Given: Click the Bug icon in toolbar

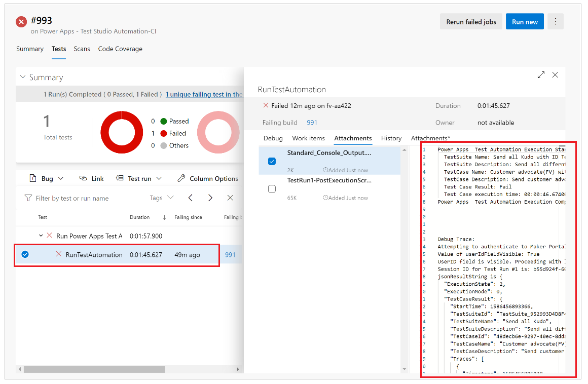Looking at the screenshot, I should (33, 178).
